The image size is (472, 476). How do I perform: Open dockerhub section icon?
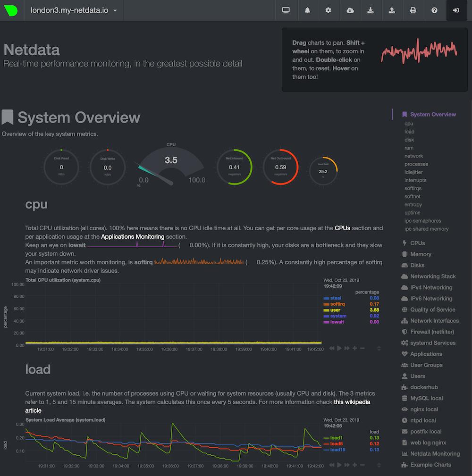(x=404, y=387)
